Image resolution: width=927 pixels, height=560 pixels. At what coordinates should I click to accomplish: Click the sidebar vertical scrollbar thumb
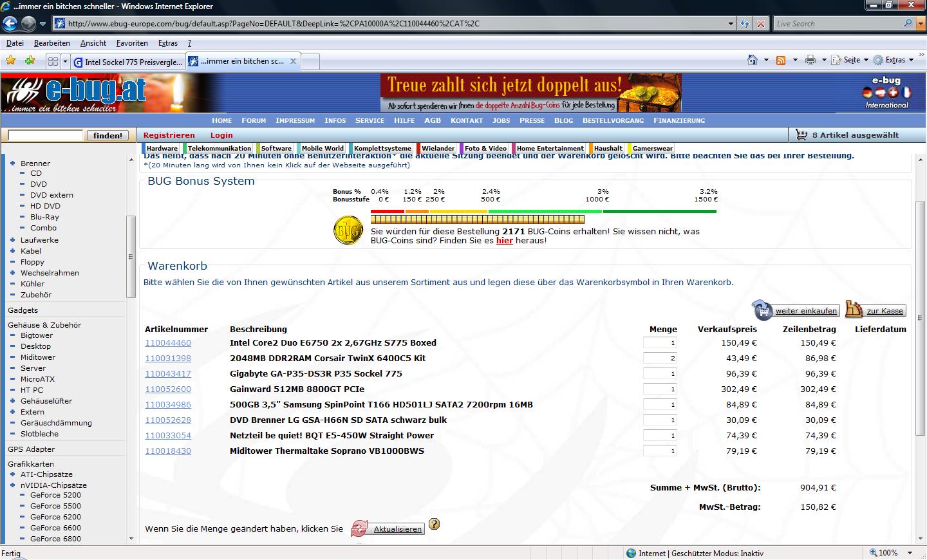point(131,256)
